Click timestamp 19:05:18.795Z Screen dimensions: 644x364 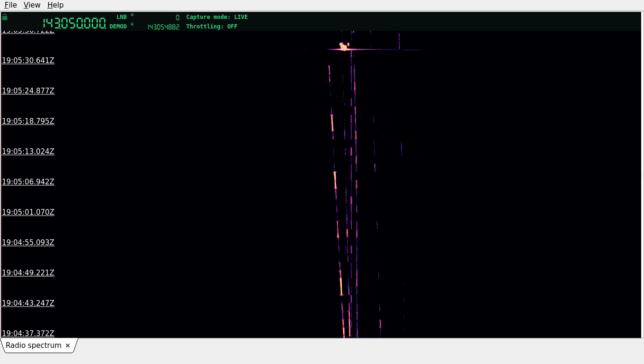point(28,121)
